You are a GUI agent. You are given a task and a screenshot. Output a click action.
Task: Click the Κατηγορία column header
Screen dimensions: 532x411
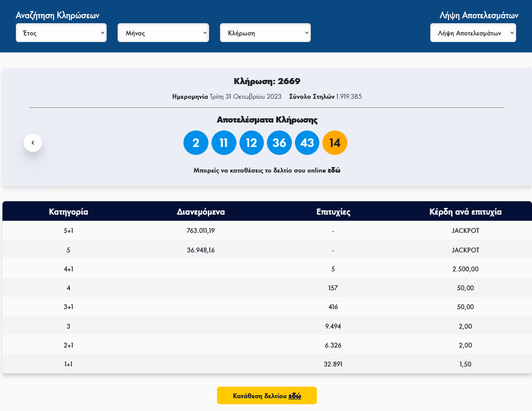point(69,212)
